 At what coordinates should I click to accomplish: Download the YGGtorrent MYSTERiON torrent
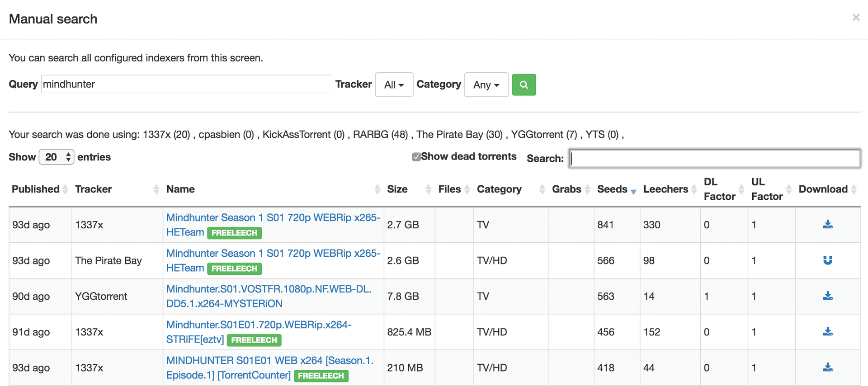coord(827,296)
